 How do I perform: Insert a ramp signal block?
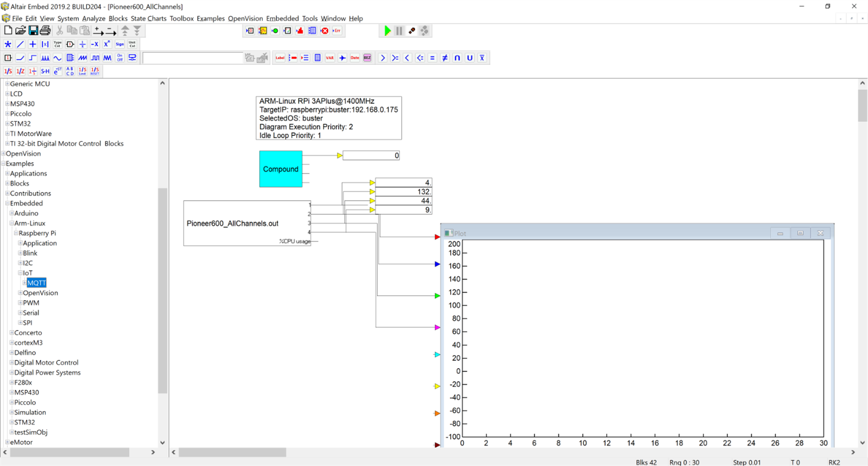[20, 58]
